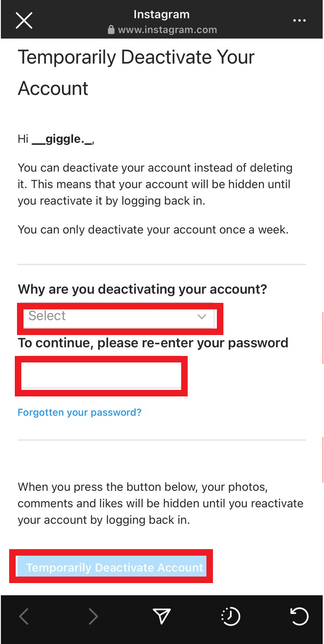The image size is (324, 644).
Task: Tap the "To continue, please re-enter your password" label
Action: tap(153, 343)
